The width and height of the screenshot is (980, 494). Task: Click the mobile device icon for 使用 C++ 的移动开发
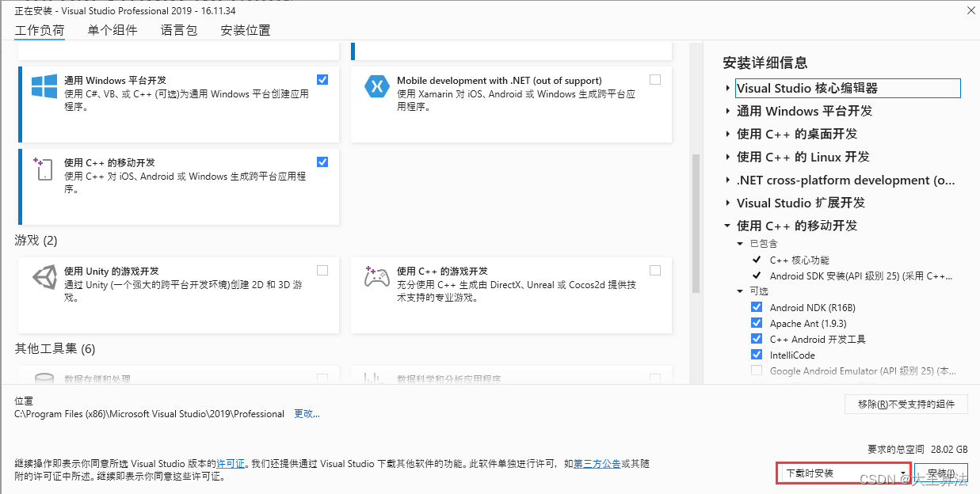click(43, 169)
